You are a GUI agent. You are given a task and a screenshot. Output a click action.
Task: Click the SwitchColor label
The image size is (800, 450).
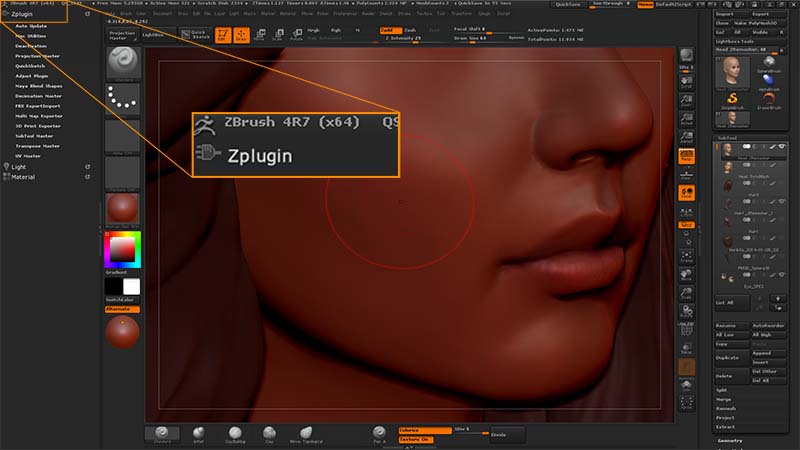(x=119, y=300)
